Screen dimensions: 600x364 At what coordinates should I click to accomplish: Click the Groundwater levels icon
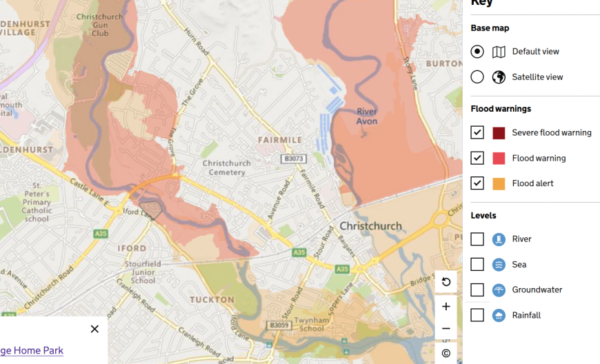[499, 290]
